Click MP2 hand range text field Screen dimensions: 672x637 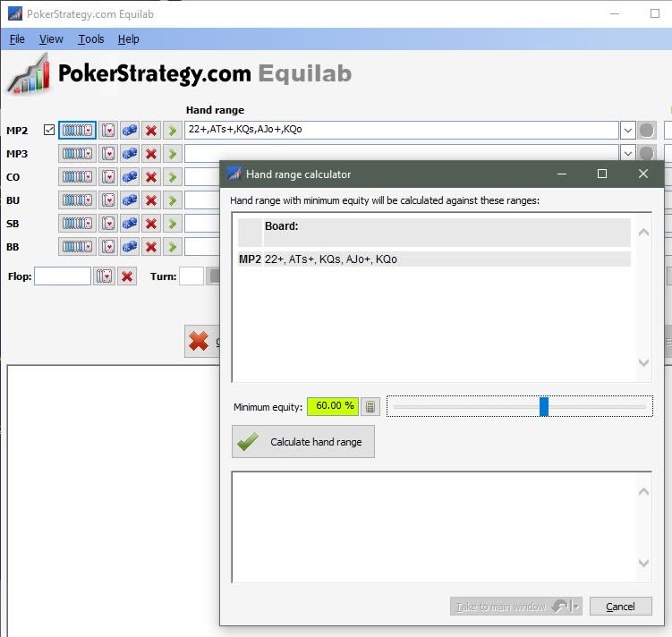tap(402, 130)
